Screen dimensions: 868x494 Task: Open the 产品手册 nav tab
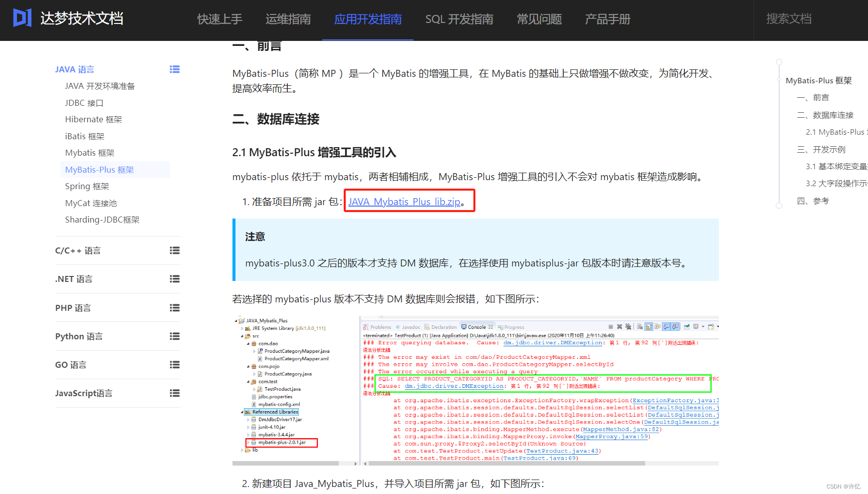coord(608,19)
